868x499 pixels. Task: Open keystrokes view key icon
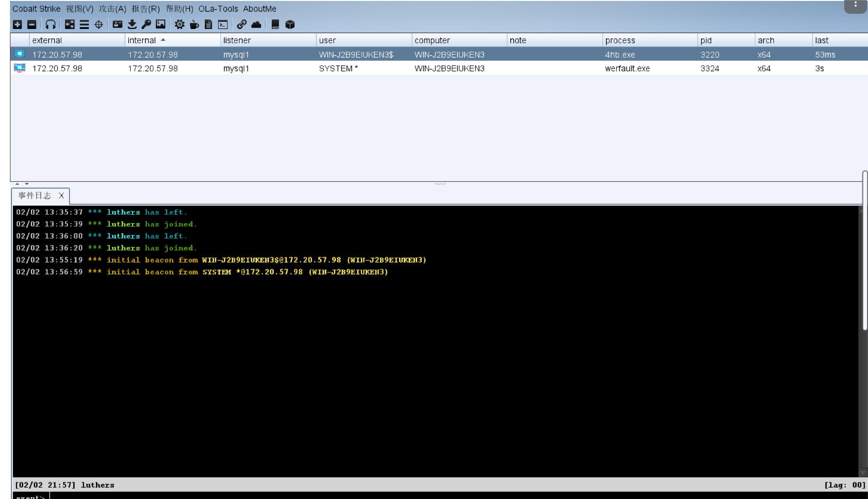click(146, 24)
